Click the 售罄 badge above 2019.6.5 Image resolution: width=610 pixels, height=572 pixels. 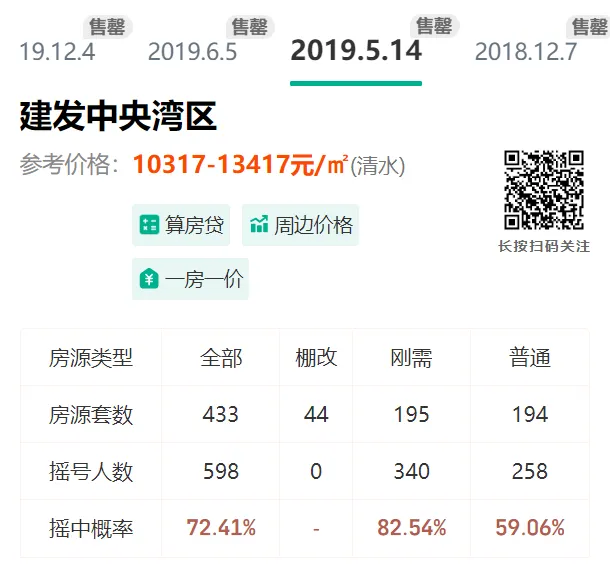pyautogui.click(x=250, y=26)
